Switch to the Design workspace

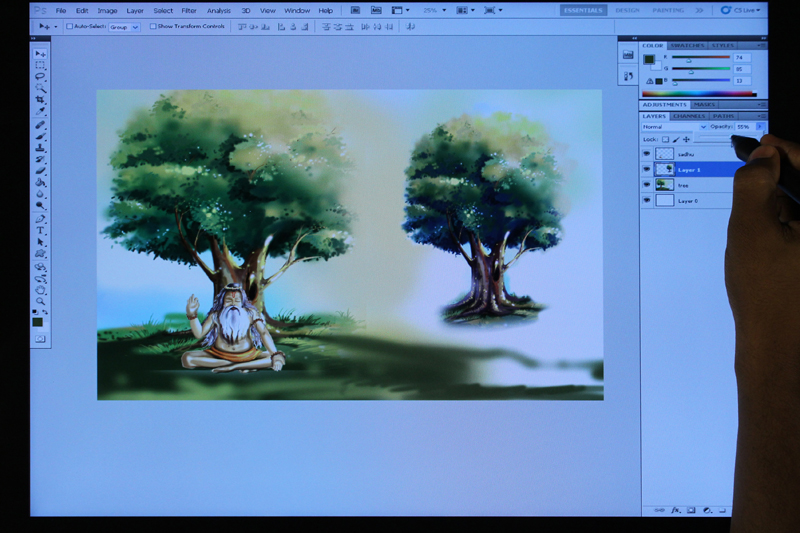[627, 10]
